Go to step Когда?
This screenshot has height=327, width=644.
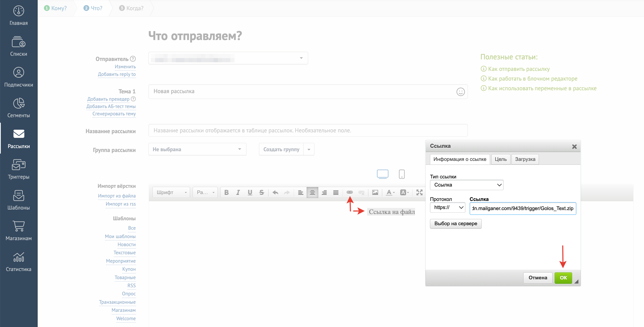click(131, 8)
